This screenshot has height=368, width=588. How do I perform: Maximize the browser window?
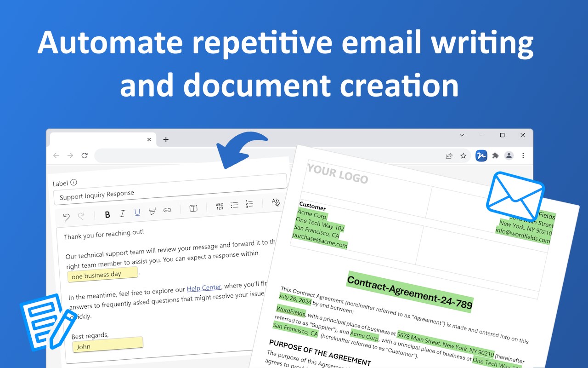click(502, 135)
